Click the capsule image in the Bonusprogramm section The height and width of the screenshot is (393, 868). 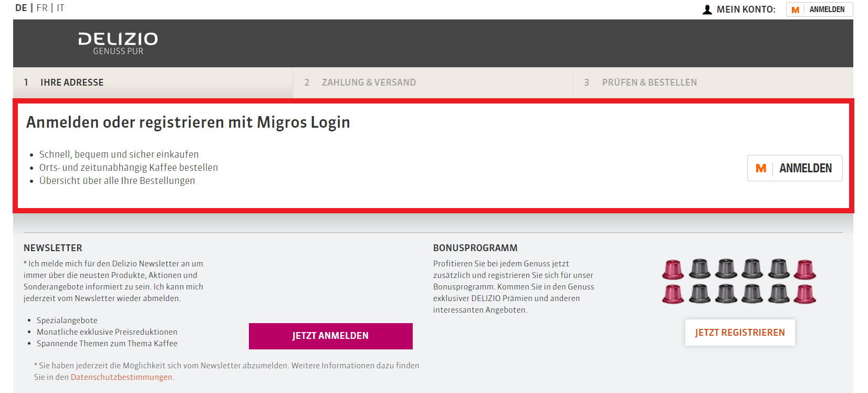coord(739,281)
